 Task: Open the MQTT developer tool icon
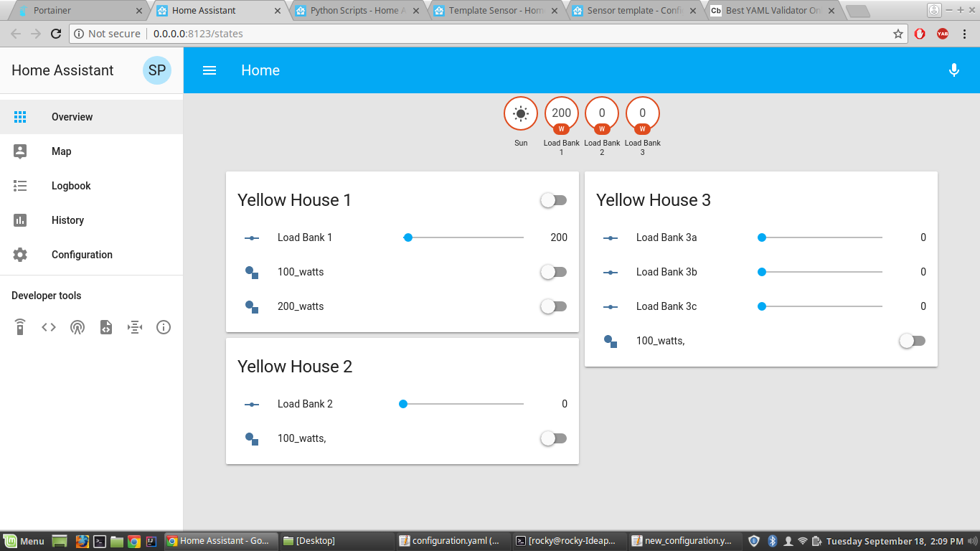pyautogui.click(x=135, y=327)
